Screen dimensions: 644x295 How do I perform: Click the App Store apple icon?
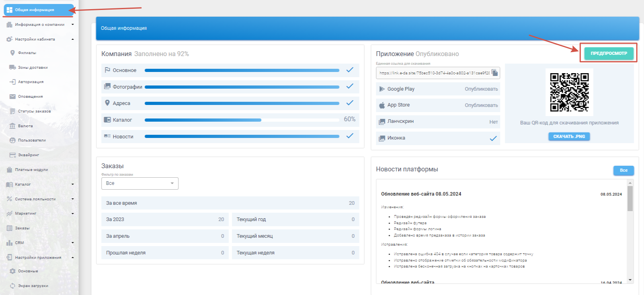tap(382, 105)
